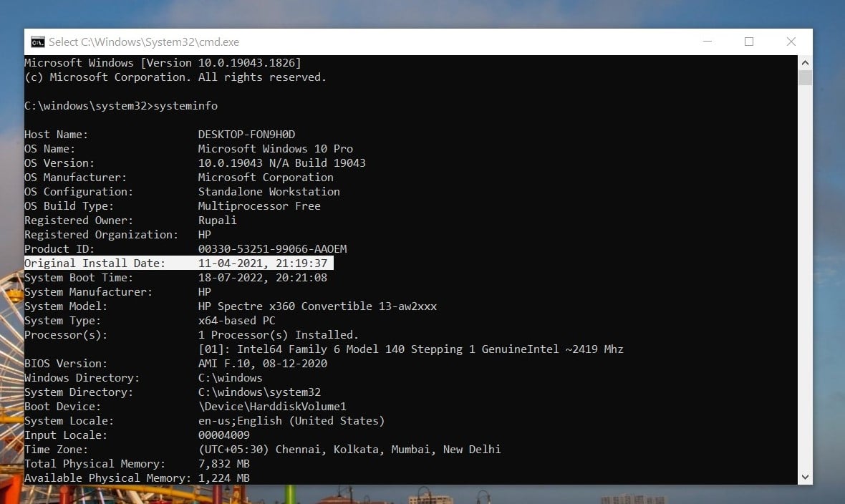The image size is (845, 504).
Task: Click total physical memory 7,832 MB
Action: click(223, 464)
